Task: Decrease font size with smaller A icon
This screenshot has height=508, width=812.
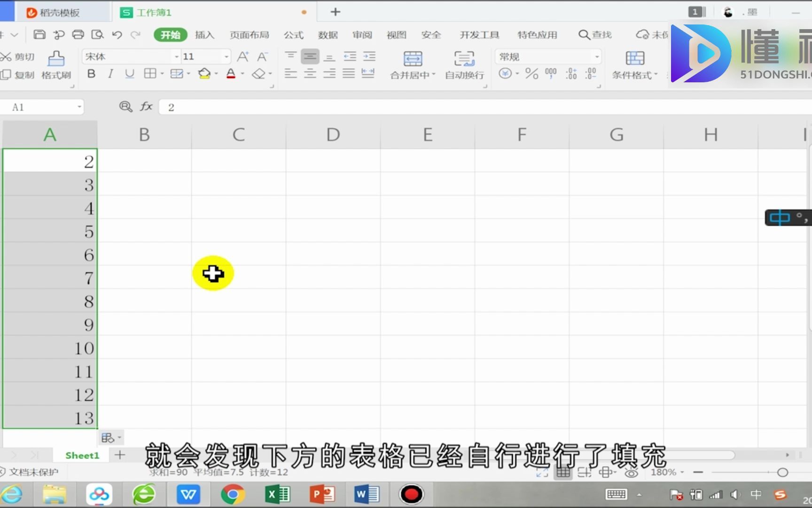Action: pyautogui.click(x=262, y=57)
